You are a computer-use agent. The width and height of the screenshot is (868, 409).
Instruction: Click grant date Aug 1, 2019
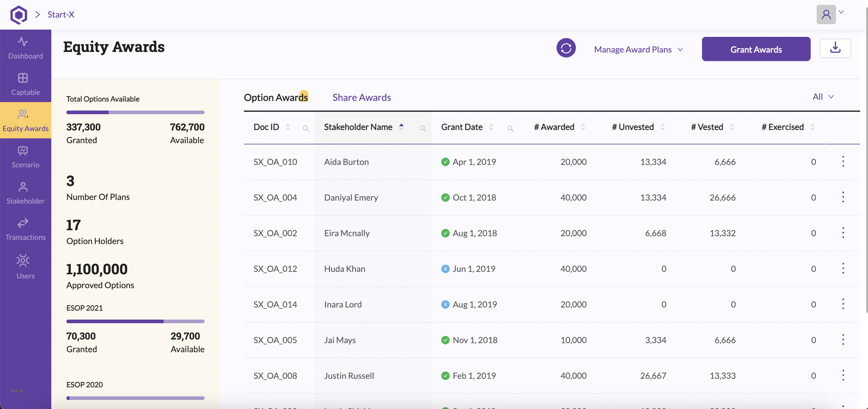point(474,304)
